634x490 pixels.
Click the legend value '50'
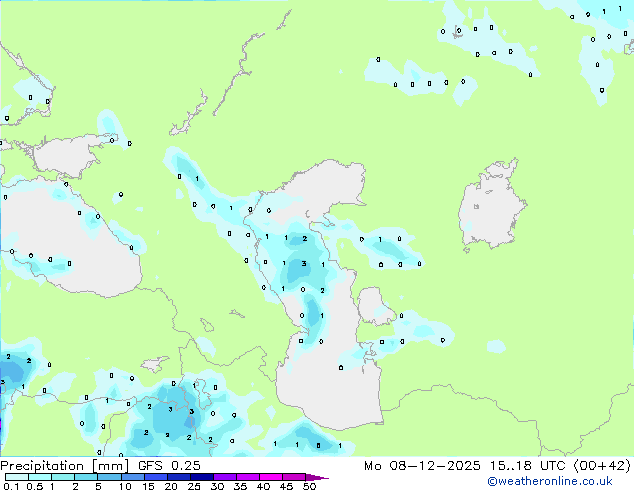[309, 486]
